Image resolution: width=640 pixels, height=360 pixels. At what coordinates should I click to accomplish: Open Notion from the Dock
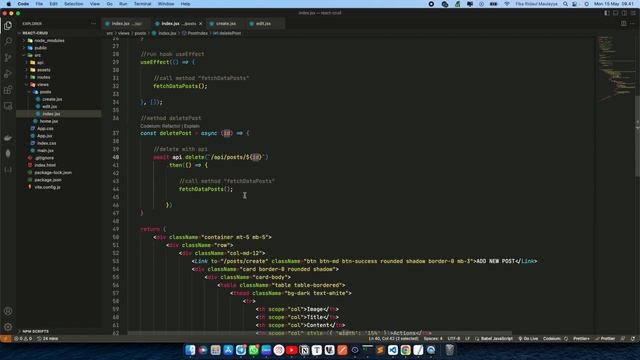click(304, 350)
